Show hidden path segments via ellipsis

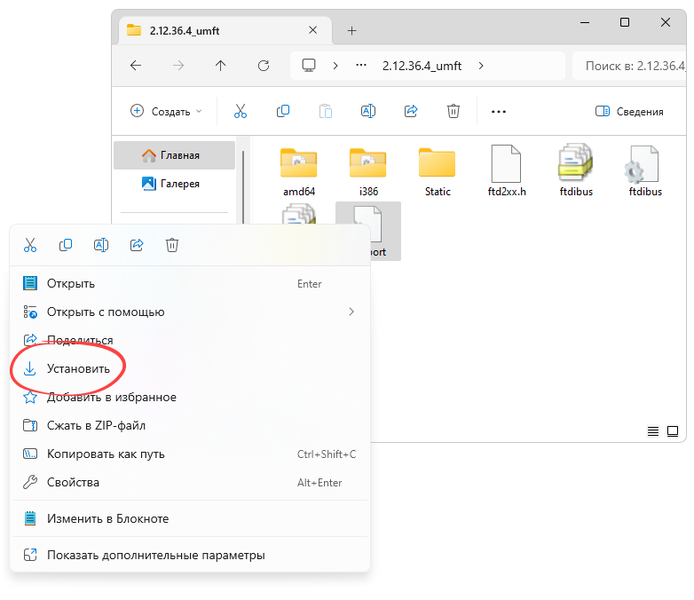[361, 65]
